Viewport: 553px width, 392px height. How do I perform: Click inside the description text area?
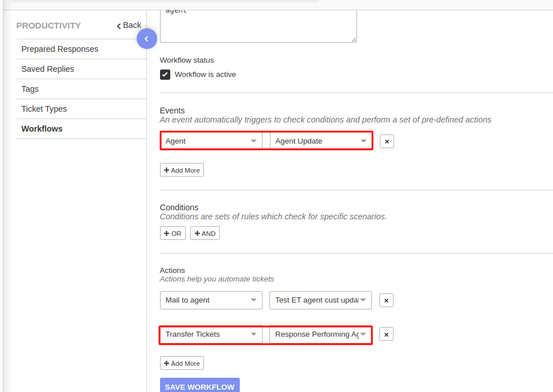[x=258, y=26]
